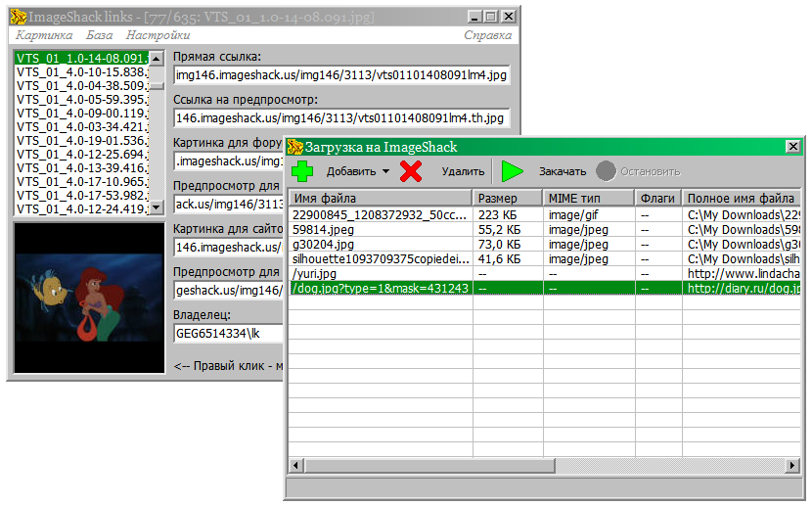Select VTS_01_1.0-14-08.091 in the list

[x=82, y=58]
